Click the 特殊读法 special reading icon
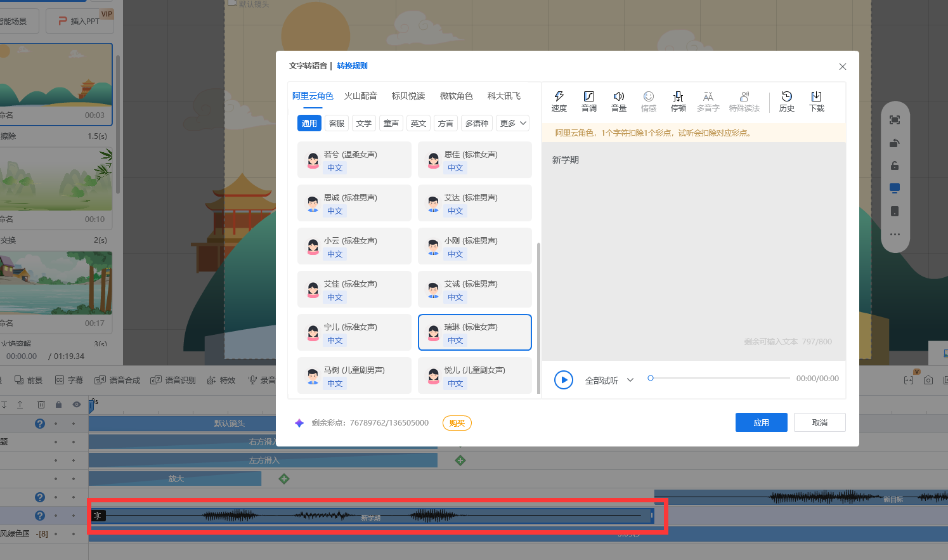This screenshot has width=948, height=560. tap(744, 101)
